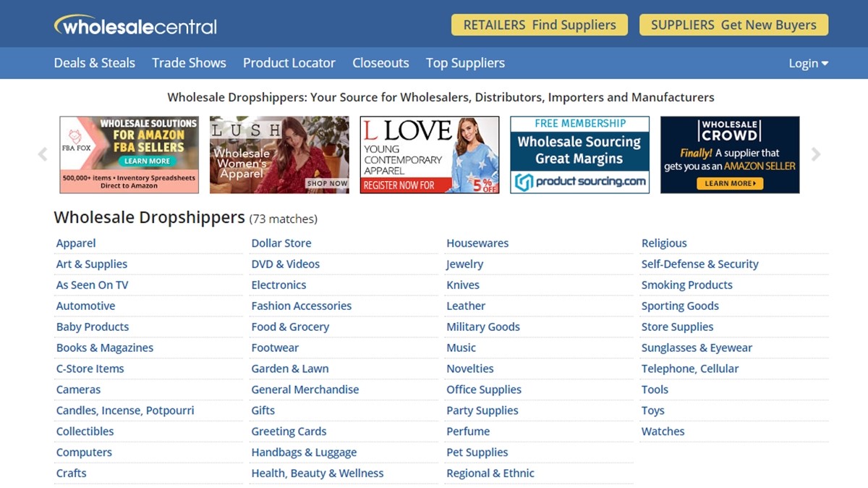This screenshot has width=868, height=488.
Task: Open Health, Beauty & Wellness category
Action: point(318,474)
